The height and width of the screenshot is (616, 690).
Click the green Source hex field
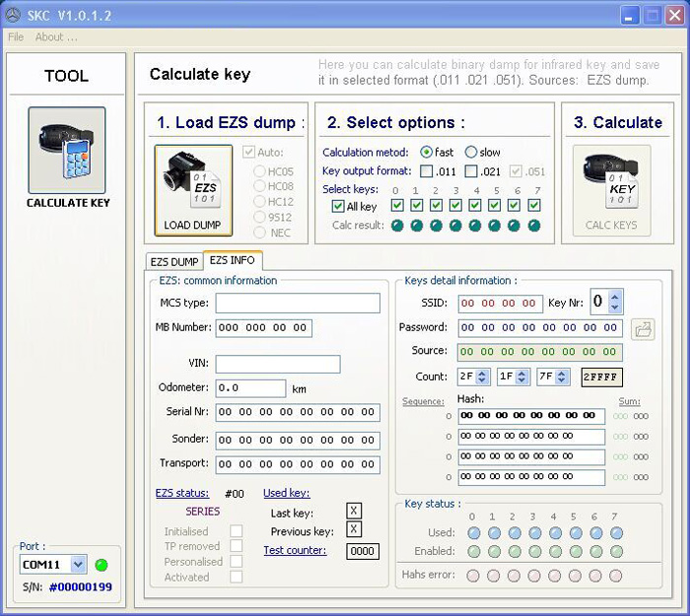click(x=540, y=352)
